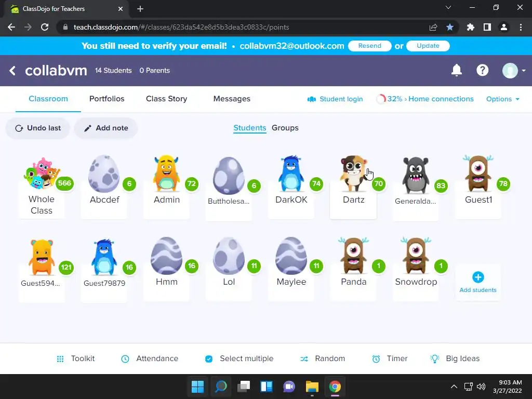
Task: Click the Undo last button
Action: point(37,128)
